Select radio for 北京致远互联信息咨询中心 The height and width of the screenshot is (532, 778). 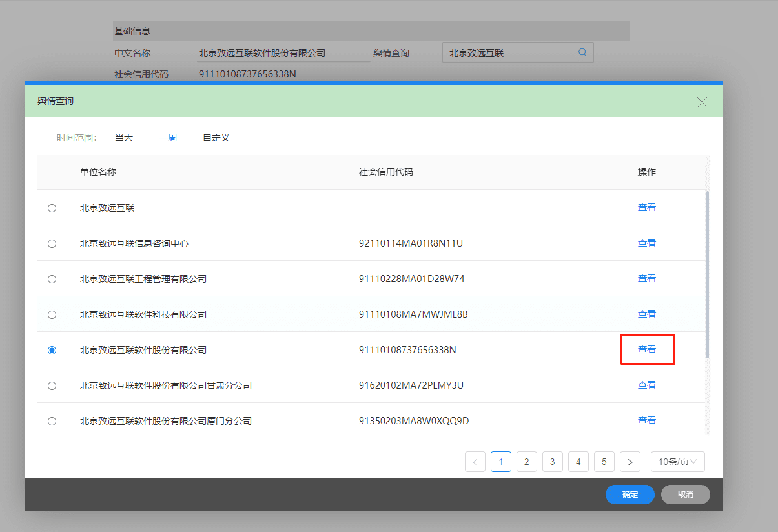point(52,243)
